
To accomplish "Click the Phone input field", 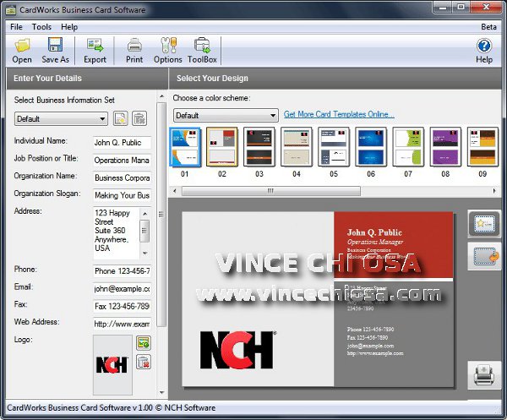I will click(x=122, y=271).
